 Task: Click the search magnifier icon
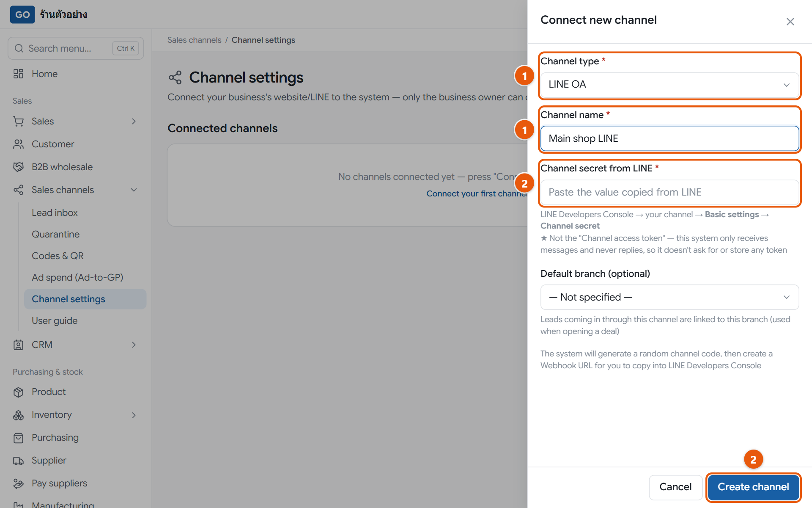click(19, 48)
